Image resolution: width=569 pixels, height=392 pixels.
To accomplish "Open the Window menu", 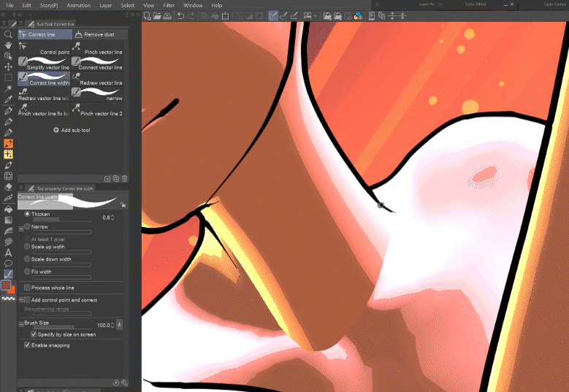I will point(193,5).
